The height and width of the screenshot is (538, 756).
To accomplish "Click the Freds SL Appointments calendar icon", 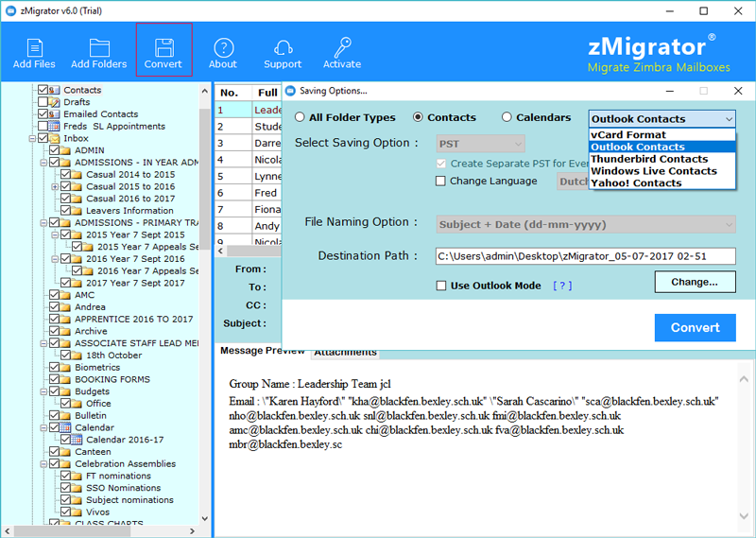I will click(x=55, y=126).
